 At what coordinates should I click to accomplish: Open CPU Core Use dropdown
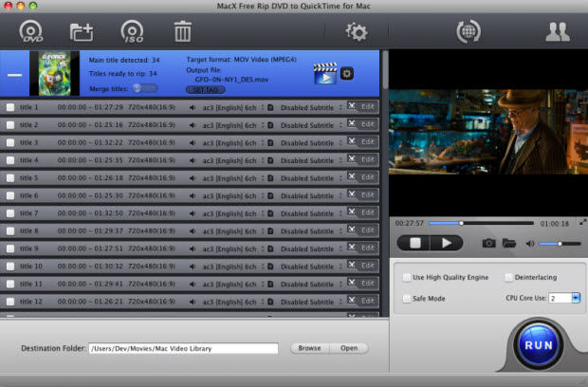[x=576, y=298]
